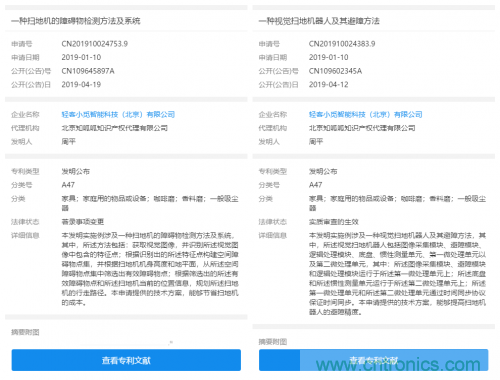Click the right card's agency name 北京知呱呱知识产权代理有限公司

pyautogui.click(x=362, y=128)
